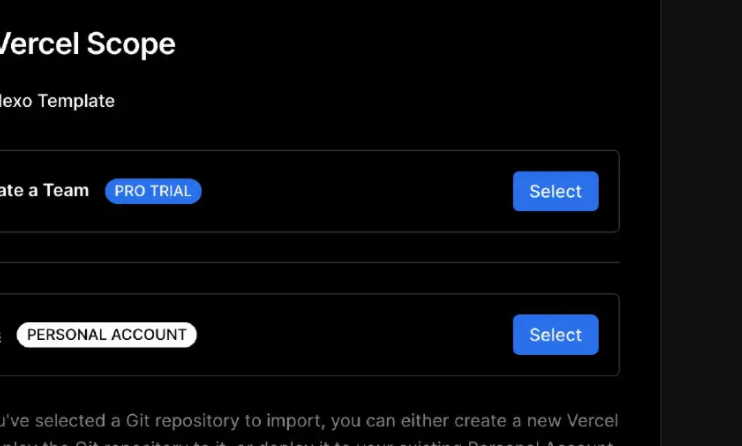Viewport: 742px width, 446px height.
Task: Click the PERSONAL ACCOUNT badge
Action: click(x=106, y=335)
